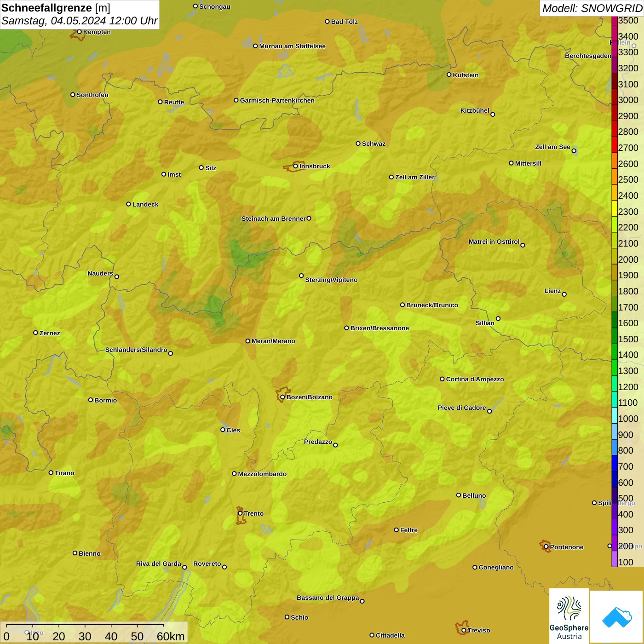644x644 pixels.
Task: Click the '3500' legend value
Action: [628, 20]
